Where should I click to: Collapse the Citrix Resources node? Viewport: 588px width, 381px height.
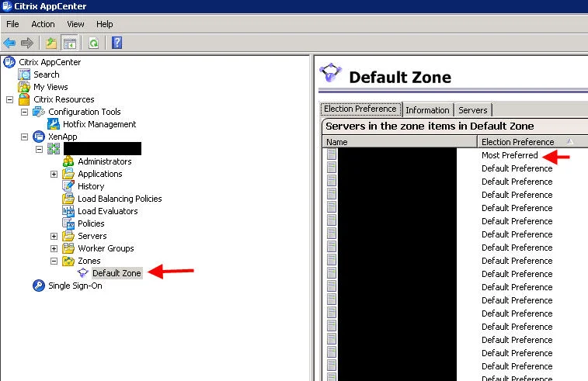(x=10, y=99)
